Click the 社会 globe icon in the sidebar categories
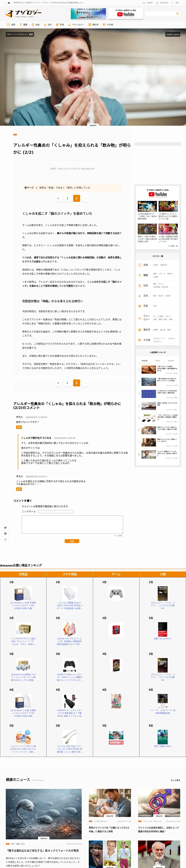186x868 pixels. pos(140,285)
